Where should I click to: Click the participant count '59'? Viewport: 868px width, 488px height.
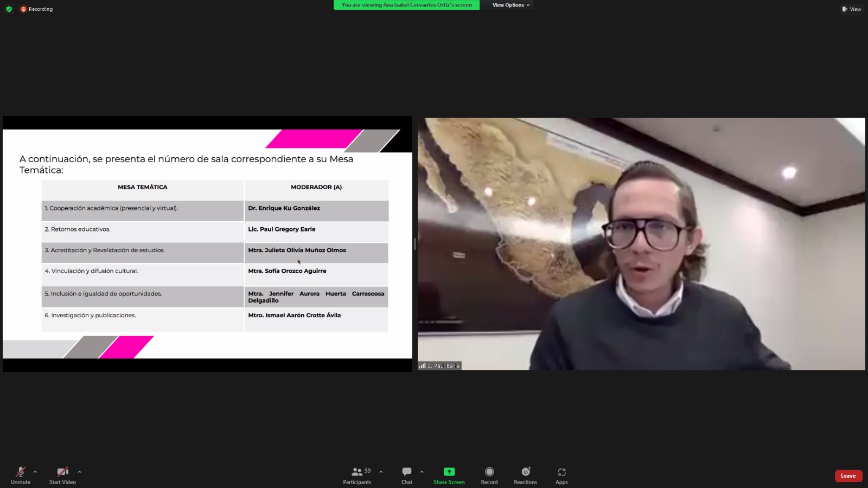368,471
